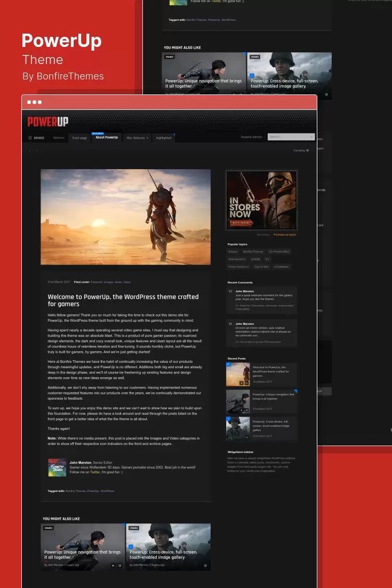Open bottom card title PowerUp: Unique navigation that brings
The width and height of the screenshot is (392, 588).
(x=83, y=554)
